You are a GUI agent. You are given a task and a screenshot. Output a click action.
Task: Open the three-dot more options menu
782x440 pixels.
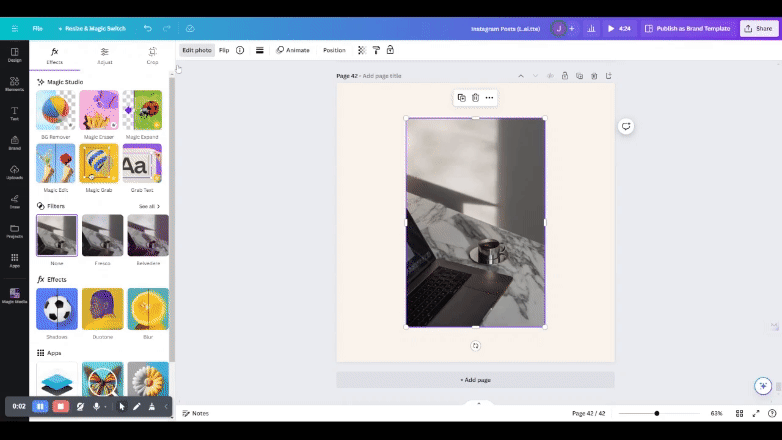[x=489, y=98]
